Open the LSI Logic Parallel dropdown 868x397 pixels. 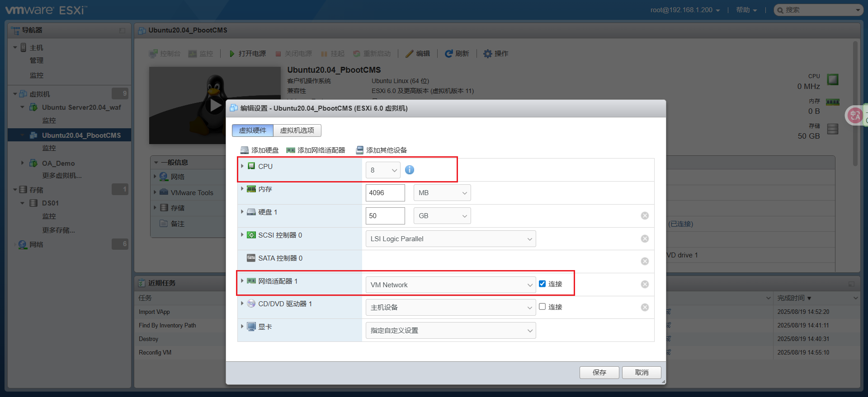[451, 239]
